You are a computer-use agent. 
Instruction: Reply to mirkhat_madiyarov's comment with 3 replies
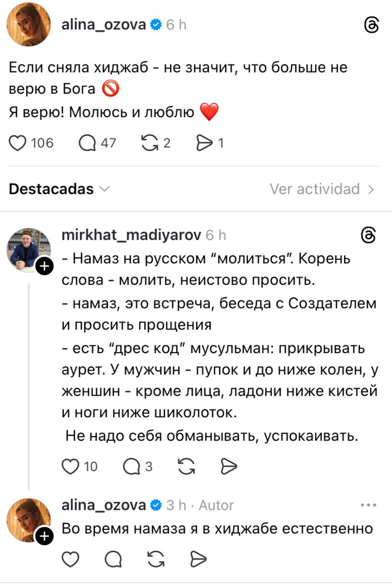[x=132, y=466]
